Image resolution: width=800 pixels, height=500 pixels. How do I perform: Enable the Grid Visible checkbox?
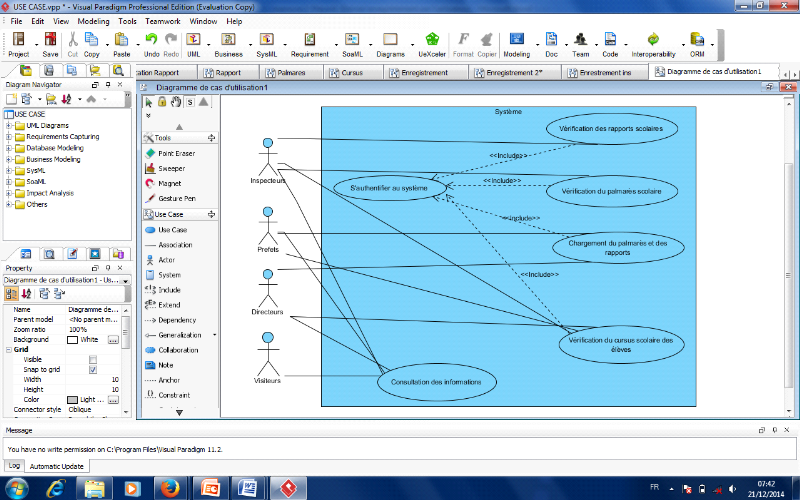pos(93,359)
